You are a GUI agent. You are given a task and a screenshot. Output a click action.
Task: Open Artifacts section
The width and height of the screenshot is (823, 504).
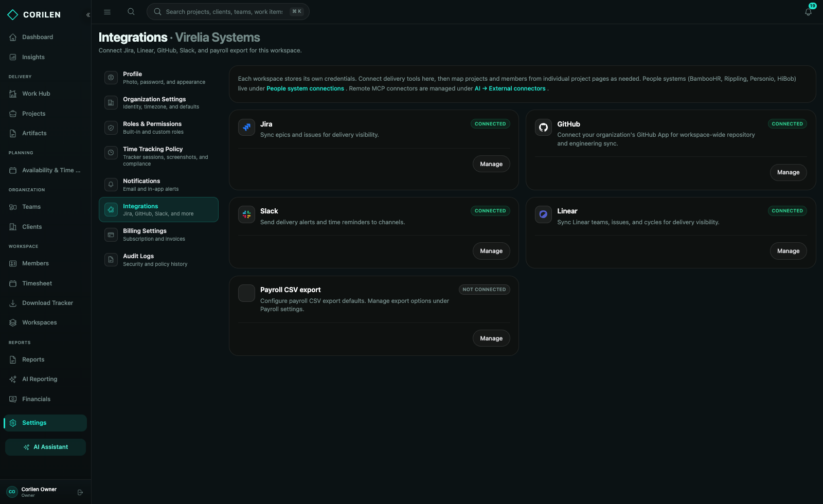(45, 133)
